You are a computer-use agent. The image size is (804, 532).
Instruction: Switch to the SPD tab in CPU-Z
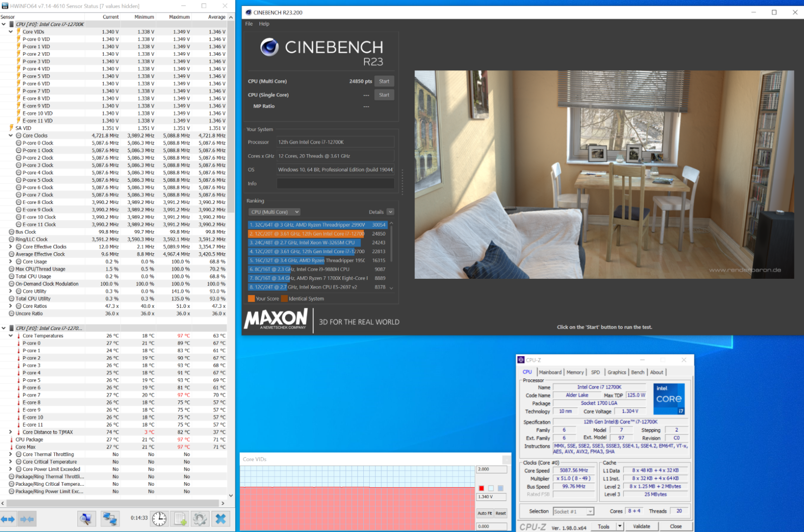(x=595, y=372)
